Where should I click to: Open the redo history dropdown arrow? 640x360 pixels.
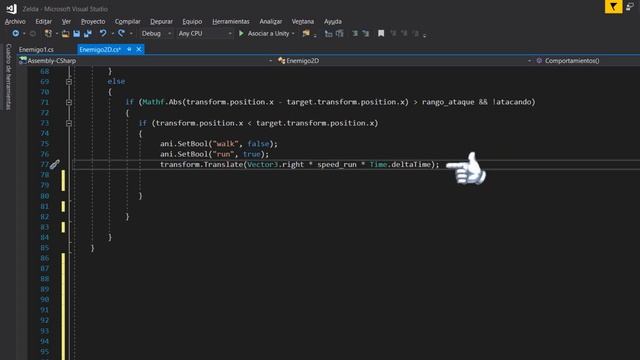point(131,34)
